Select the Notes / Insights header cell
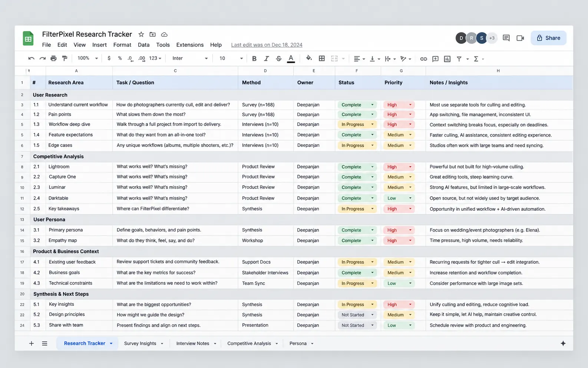588x368 pixels. click(499, 83)
